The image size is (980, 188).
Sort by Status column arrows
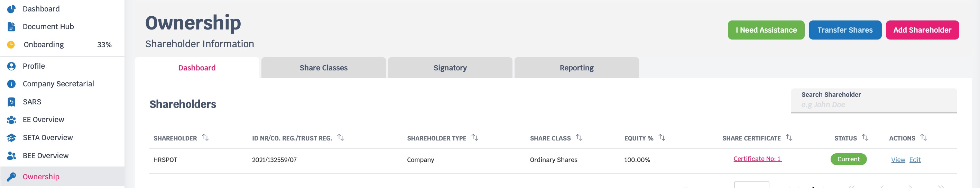coord(865,137)
